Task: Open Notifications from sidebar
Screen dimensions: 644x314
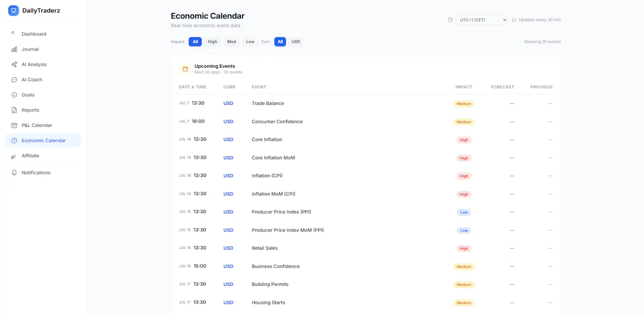Action: coord(43,172)
